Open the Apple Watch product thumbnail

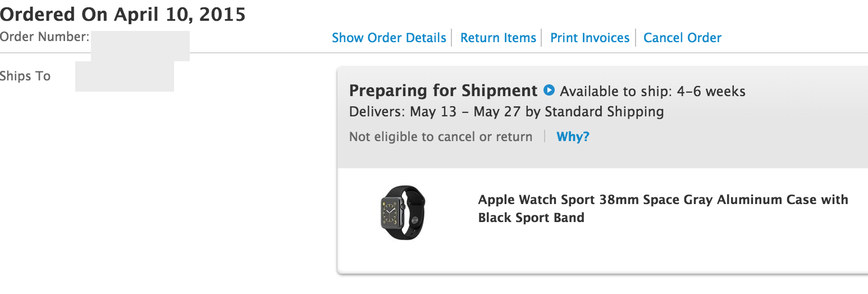click(x=403, y=212)
